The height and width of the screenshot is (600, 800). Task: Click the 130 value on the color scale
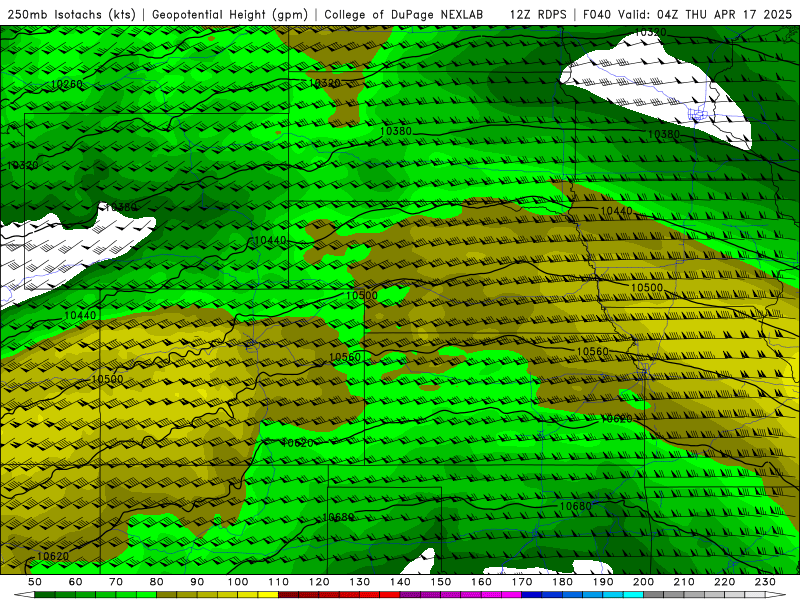tap(360, 582)
